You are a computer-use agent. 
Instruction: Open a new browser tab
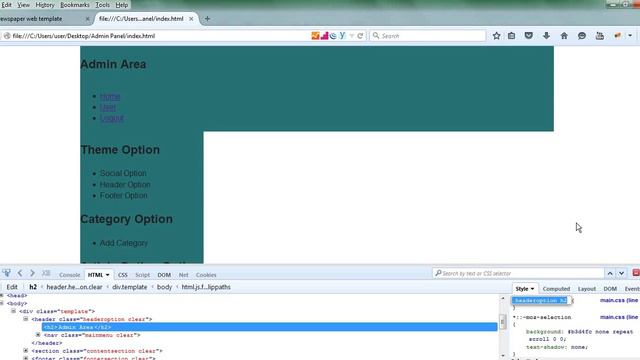[207, 19]
